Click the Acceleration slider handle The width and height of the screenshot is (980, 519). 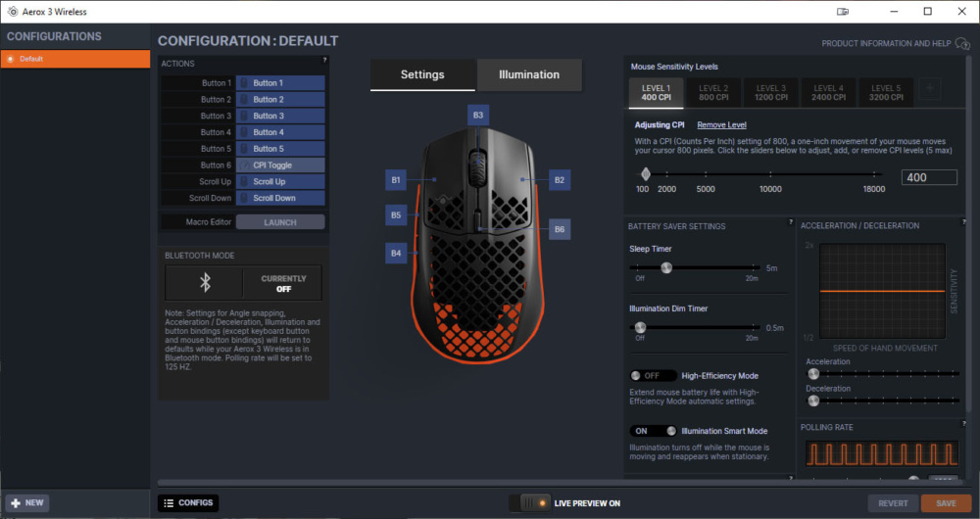(813, 374)
